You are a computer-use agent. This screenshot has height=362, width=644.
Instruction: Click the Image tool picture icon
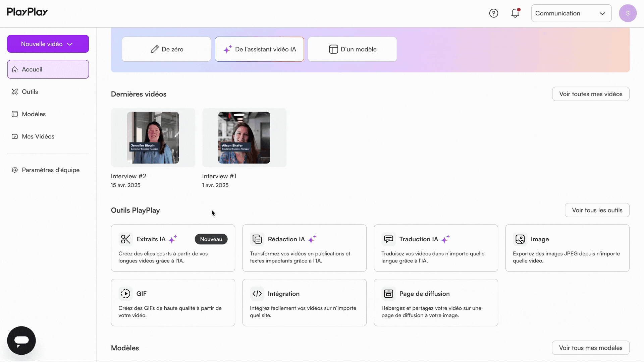click(520, 239)
